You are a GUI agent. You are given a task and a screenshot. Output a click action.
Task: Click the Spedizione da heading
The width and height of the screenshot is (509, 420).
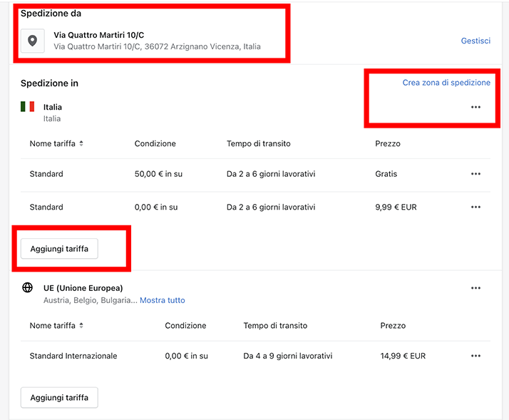coord(51,14)
